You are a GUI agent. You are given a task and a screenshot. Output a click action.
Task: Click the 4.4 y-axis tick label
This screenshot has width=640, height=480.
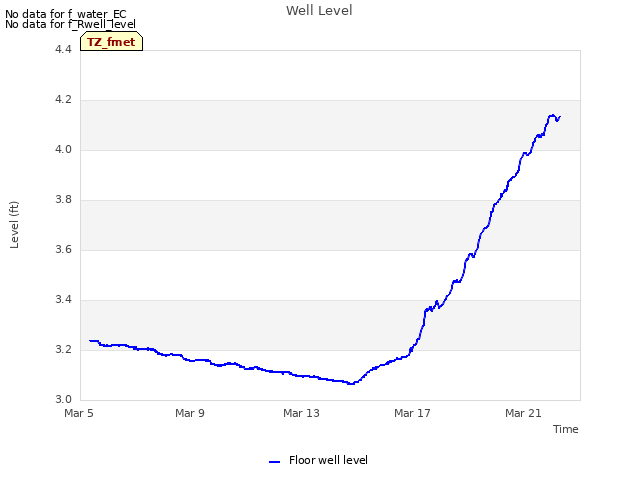[x=63, y=49]
